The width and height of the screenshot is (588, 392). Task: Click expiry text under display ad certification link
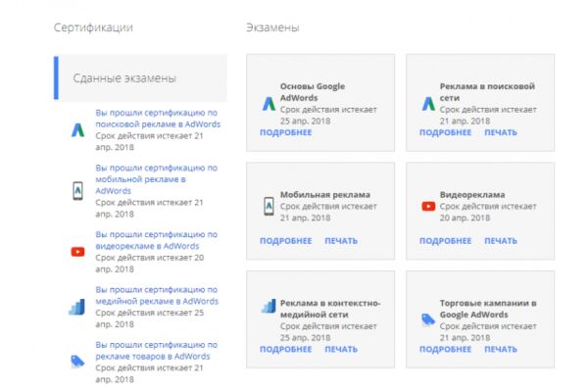point(150,318)
